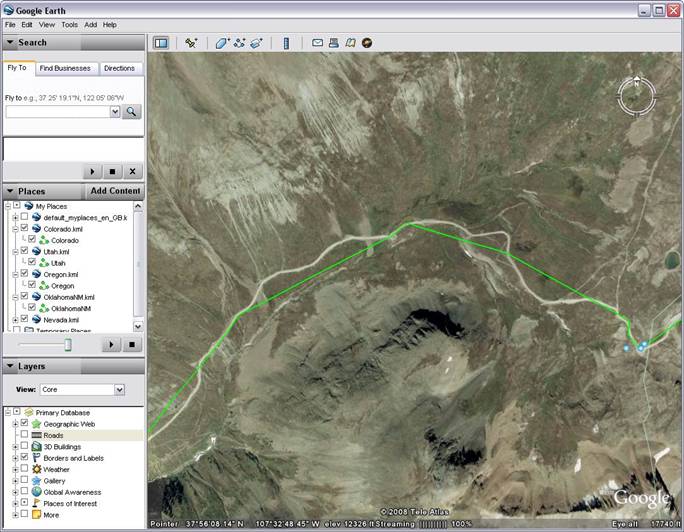Enable the 3D Buildings checkbox

(x=24, y=446)
